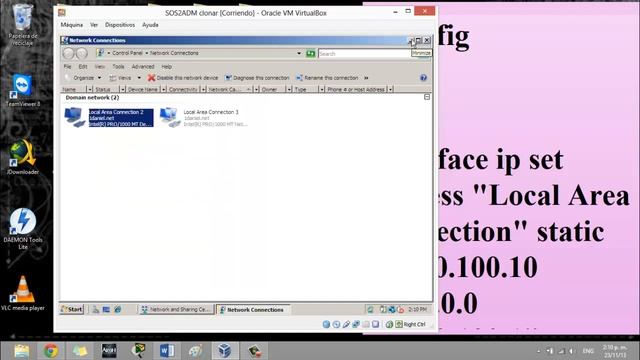Click Rename this connection
This screenshot has height=360, width=640.
[327, 78]
